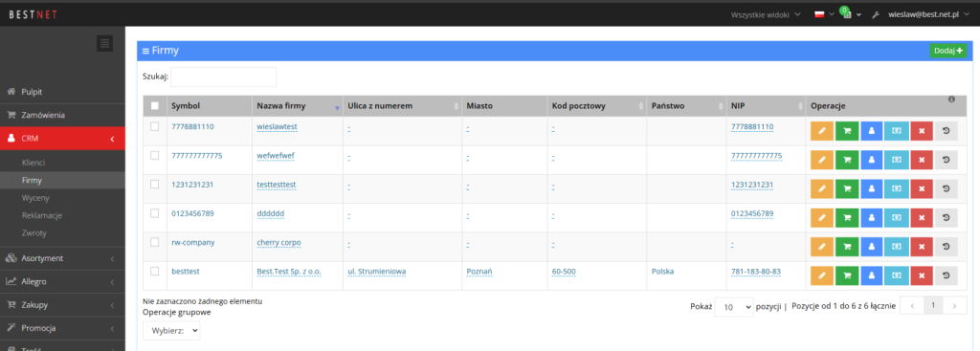Open Reklamacje submenu item
The height and width of the screenshot is (351, 980).
tap(42, 215)
